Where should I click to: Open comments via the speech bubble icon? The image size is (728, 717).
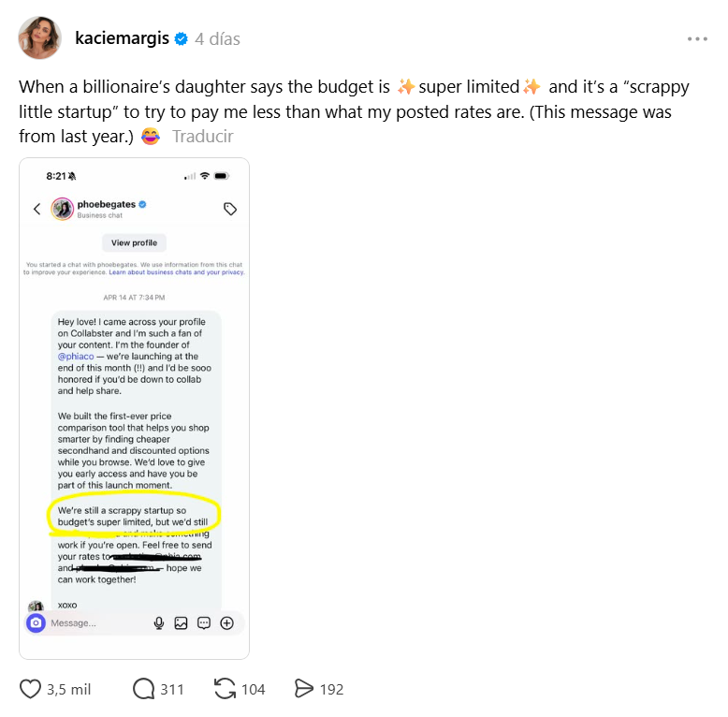[144, 689]
